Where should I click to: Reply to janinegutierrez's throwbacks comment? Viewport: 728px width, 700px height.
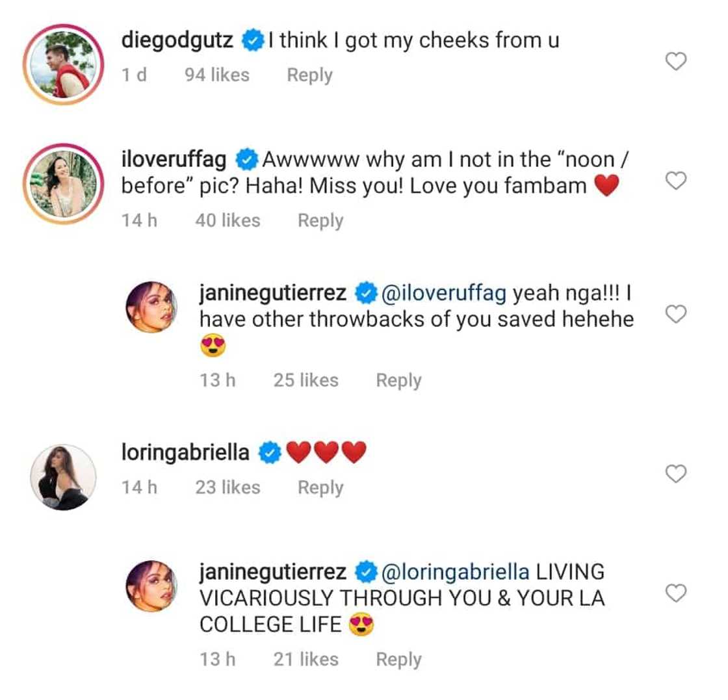[x=398, y=380]
